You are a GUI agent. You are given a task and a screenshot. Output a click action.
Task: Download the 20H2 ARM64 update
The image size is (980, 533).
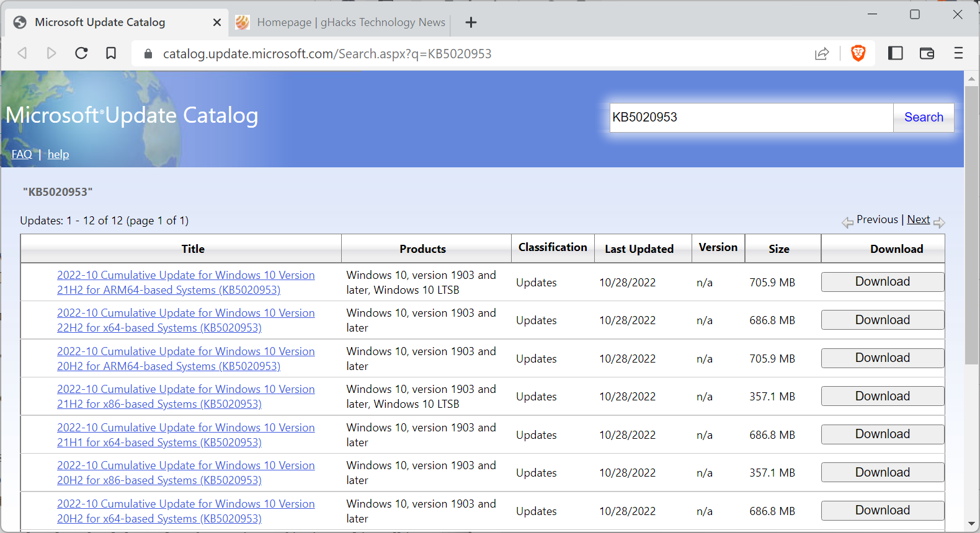coord(883,358)
